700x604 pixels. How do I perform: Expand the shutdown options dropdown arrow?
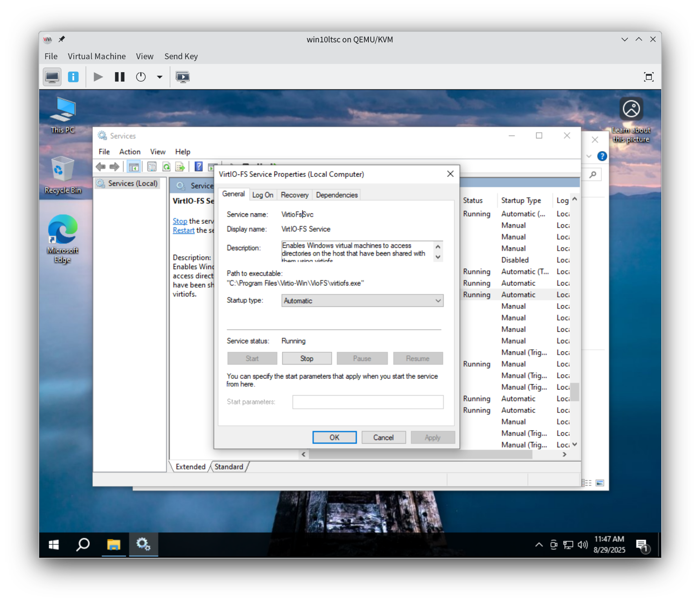click(160, 77)
